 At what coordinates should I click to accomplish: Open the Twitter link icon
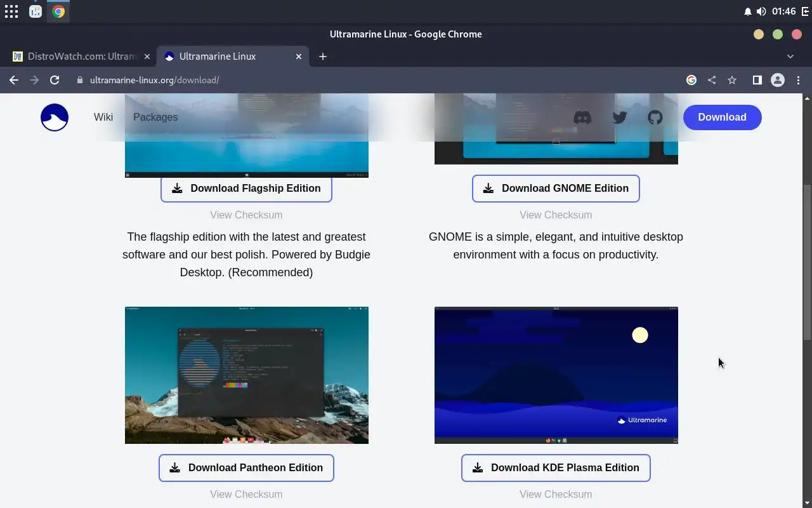(620, 117)
